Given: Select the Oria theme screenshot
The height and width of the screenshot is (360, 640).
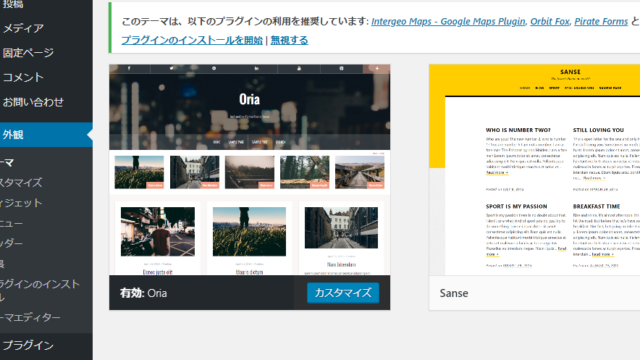Looking at the screenshot, I should 249,170.
